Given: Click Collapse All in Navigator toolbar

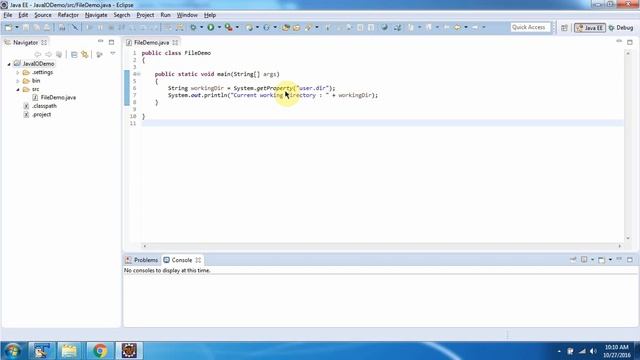Looking at the screenshot, I should coord(74,54).
